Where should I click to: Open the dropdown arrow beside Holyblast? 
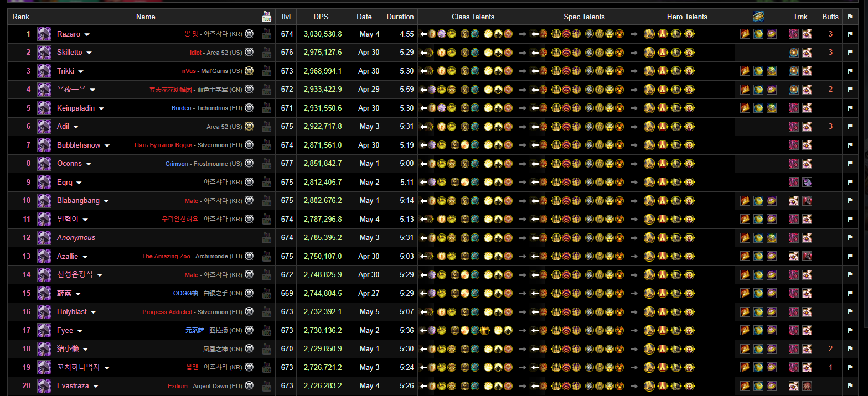(94, 312)
